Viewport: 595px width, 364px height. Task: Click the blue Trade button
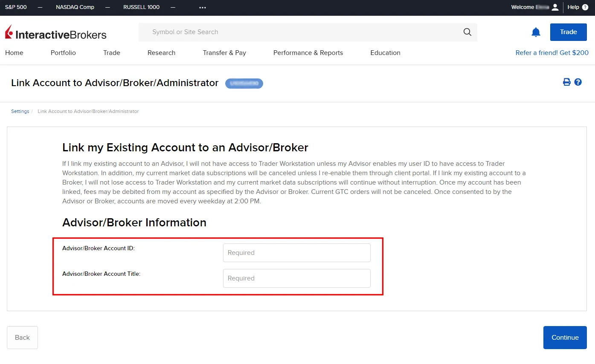coord(568,32)
